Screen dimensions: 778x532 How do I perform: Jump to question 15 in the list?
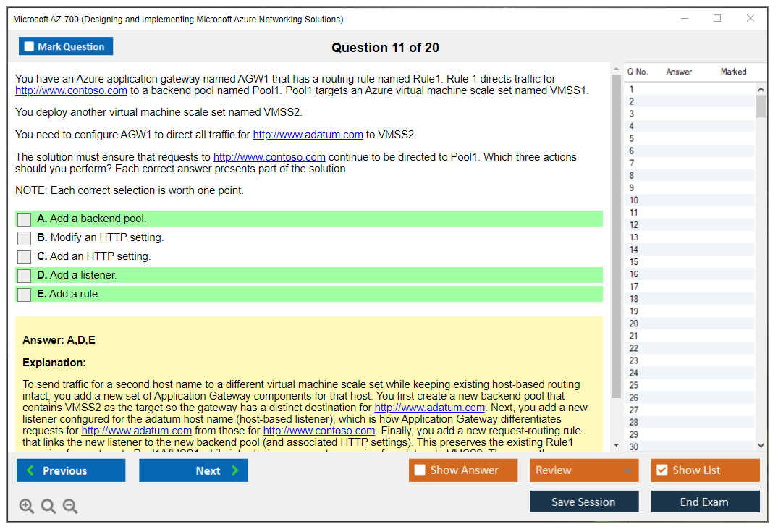(x=634, y=262)
